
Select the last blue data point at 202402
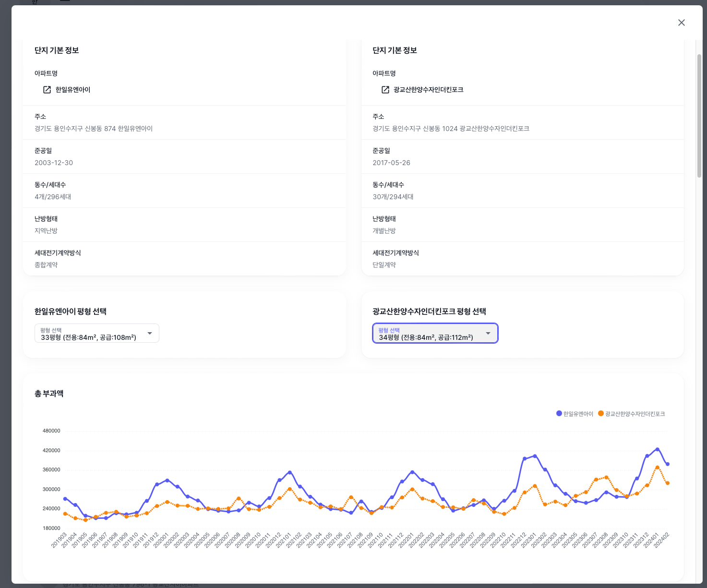[668, 464]
